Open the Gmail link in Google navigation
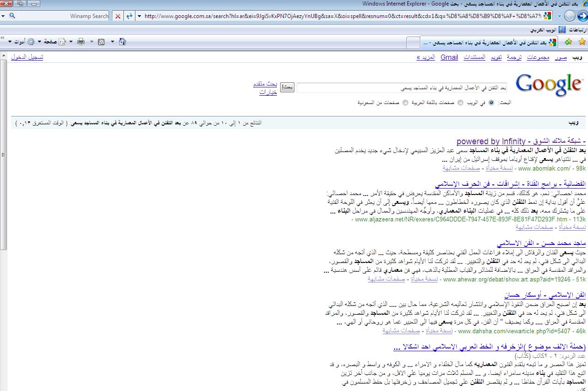This screenshot has width=588, height=391. point(449,57)
